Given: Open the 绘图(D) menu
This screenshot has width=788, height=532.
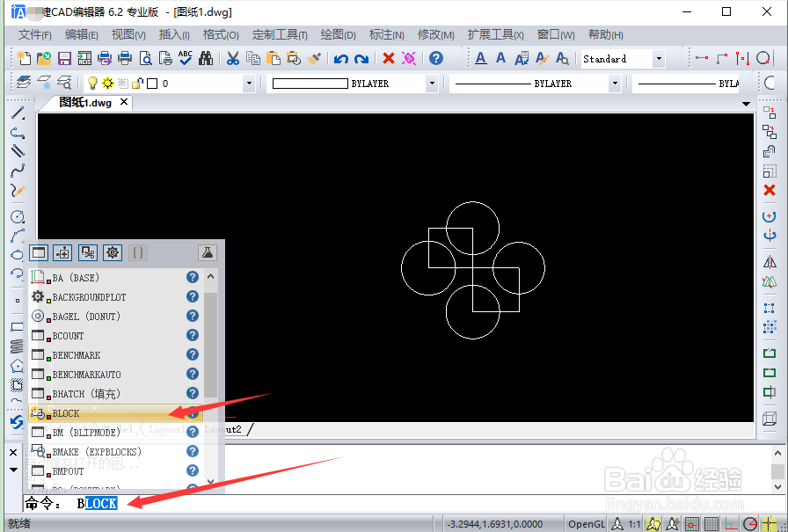Looking at the screenshot, I should tap(339, 35).
